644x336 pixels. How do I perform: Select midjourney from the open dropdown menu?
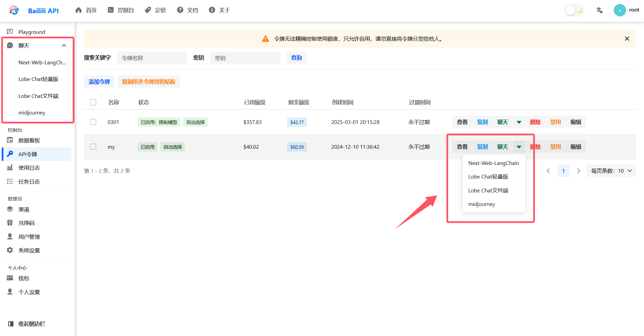pos(481,204)
